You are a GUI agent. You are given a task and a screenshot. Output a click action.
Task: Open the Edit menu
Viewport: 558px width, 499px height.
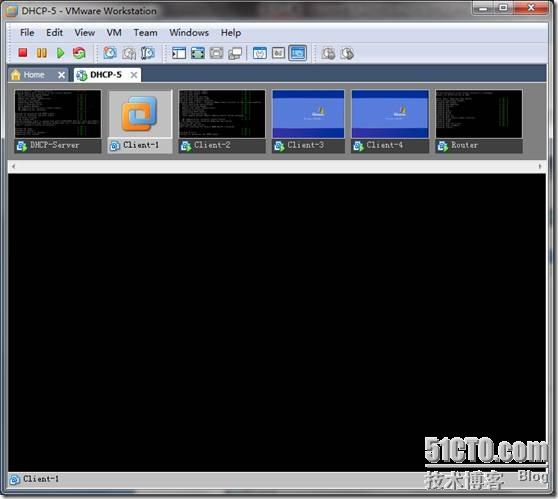click(x=54, y=33)
